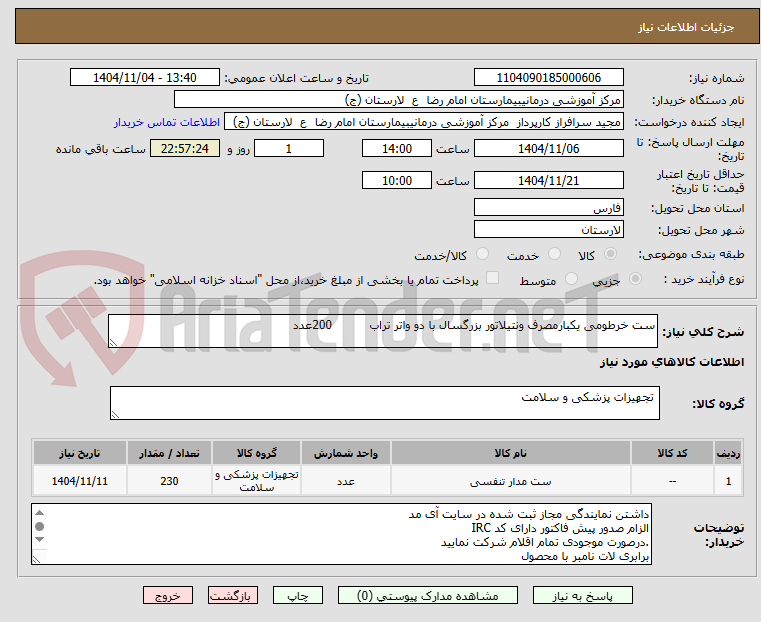Click the remaining days field showing 1
The width and height of the screenshot is (761, 622).
point(289,148)
